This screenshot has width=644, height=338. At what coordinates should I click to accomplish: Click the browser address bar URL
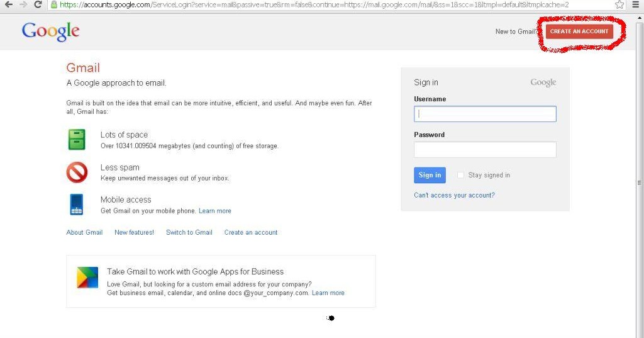click(314, 5)
